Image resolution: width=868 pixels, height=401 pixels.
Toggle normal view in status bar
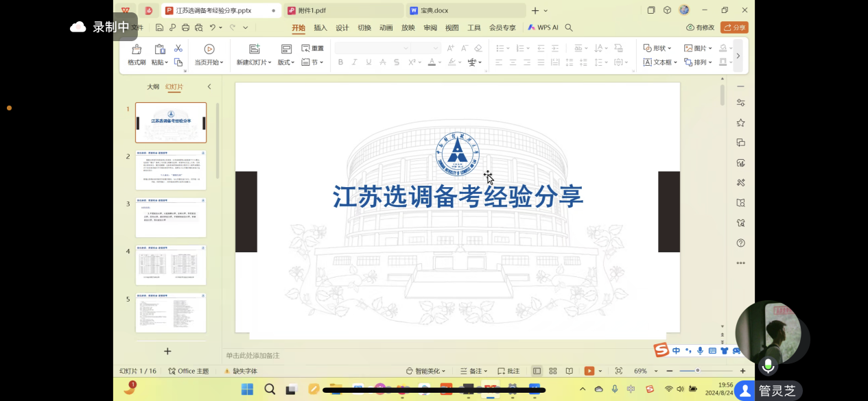[x=537, y=371]
